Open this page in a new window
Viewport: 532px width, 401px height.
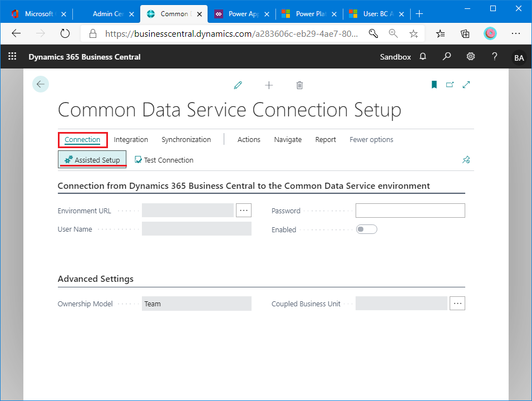pyautogui.click(x=450, y=85)
